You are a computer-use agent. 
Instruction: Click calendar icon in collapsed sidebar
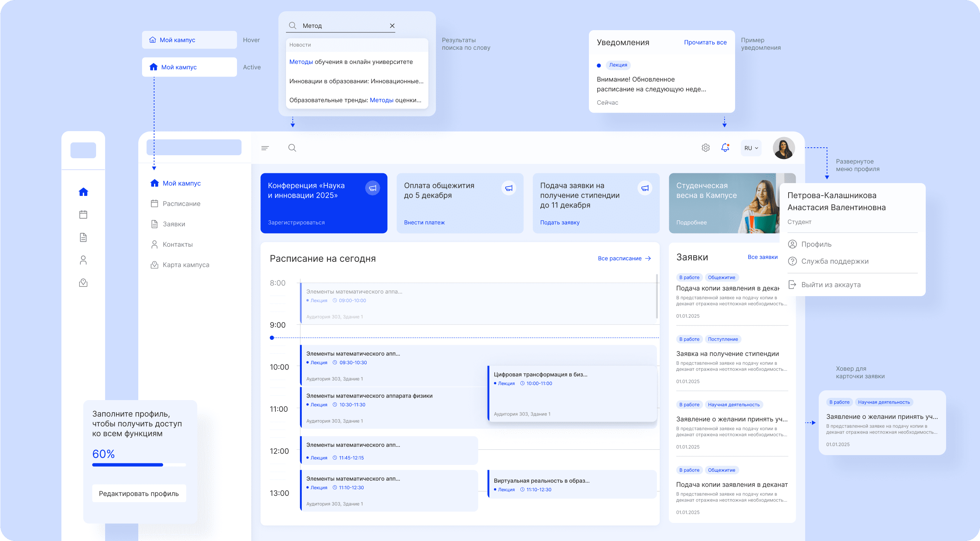[83, 215]
